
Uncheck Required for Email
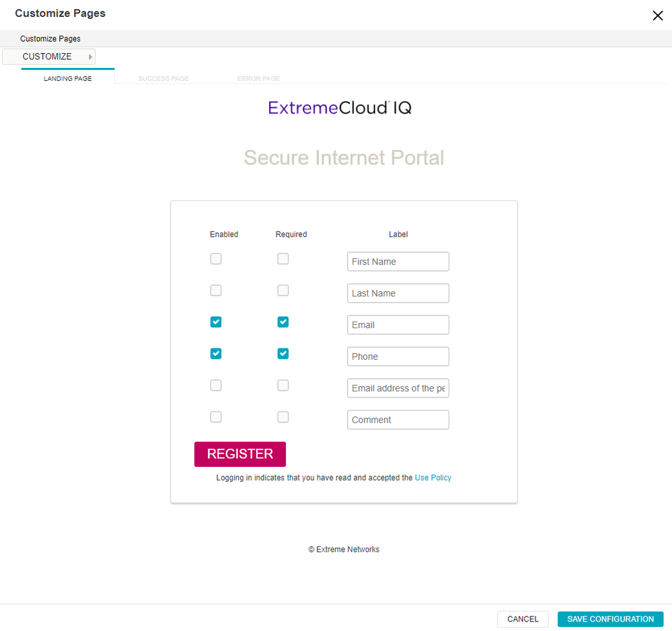click(x=283, y=322)
